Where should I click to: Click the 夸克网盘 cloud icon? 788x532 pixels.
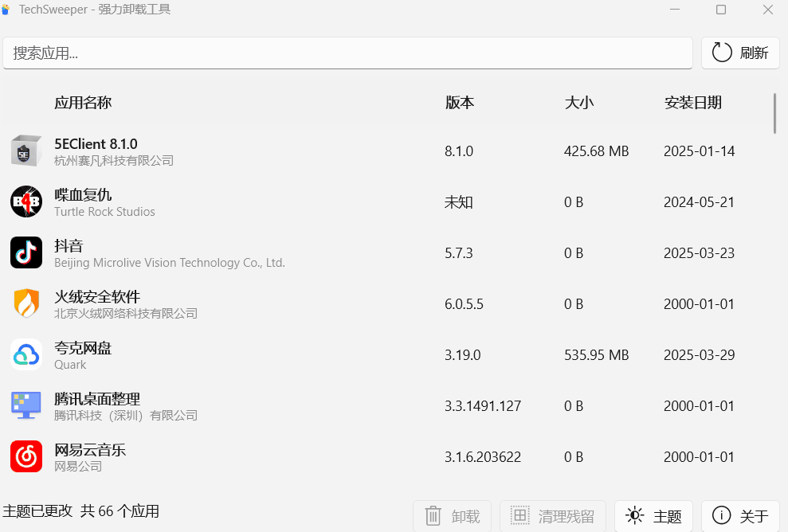coord(26,354)
